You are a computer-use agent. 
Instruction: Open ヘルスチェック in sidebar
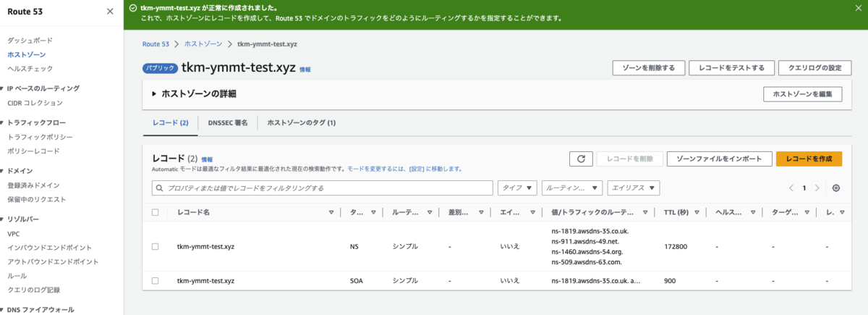30,69
